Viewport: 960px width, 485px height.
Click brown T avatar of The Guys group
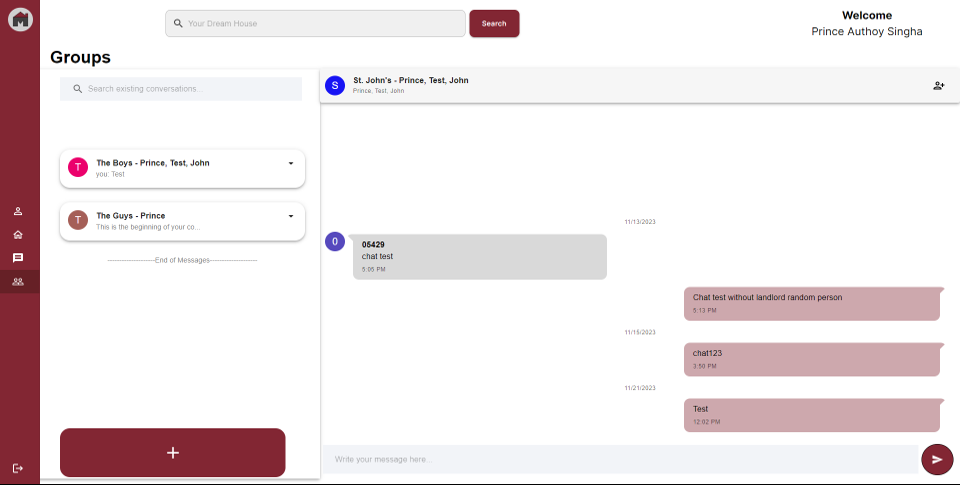(x=78, y=220)
